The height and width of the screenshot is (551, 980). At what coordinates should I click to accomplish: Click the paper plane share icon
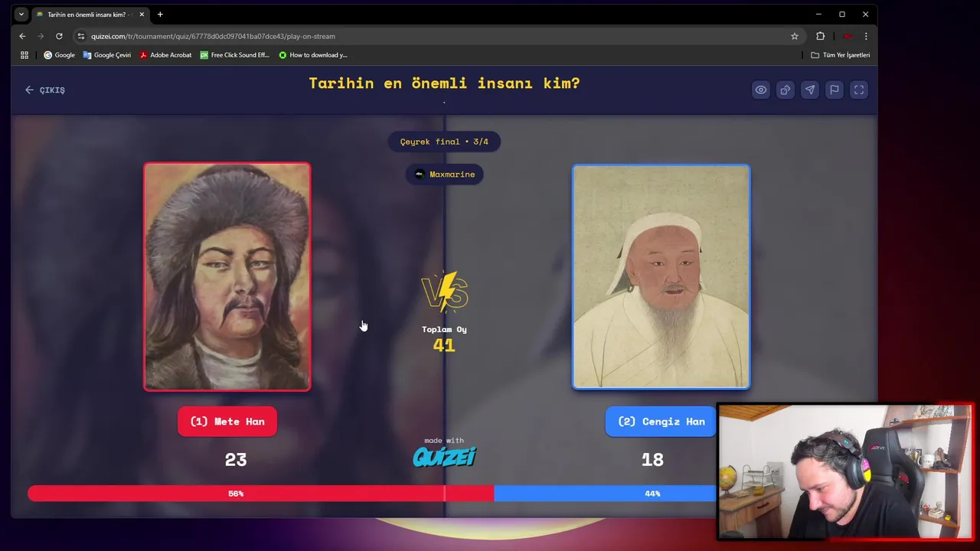click(x=809, y=90)
